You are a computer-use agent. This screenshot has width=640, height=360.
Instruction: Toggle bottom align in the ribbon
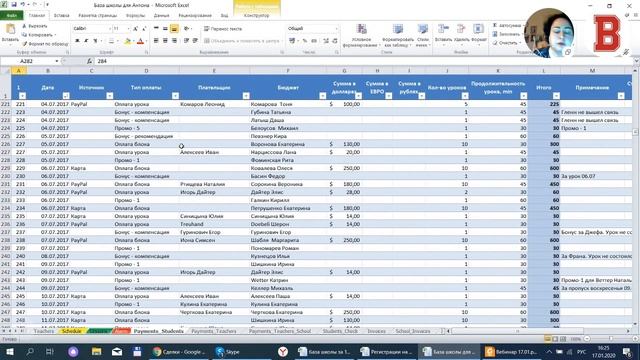tap(174, 29)
